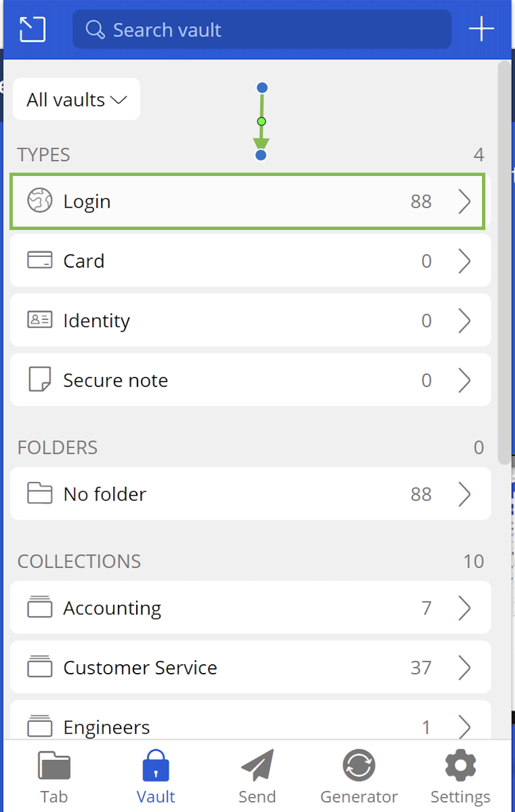Click the No folder icon
The image size is (515, 812).
pyautogui.click(x=40, y=494)
